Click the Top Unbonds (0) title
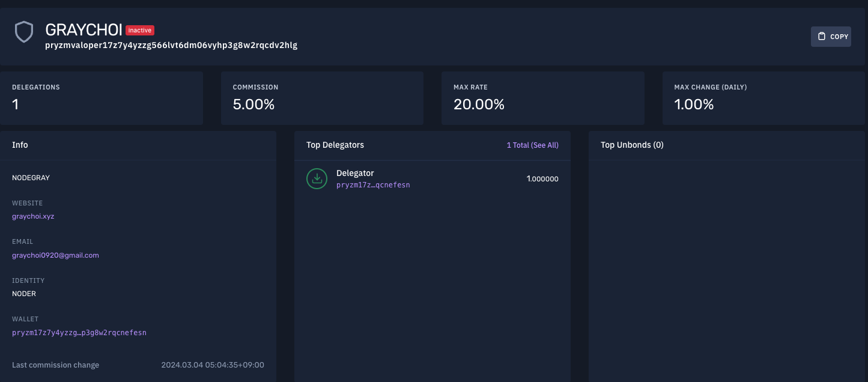868x382 pixels. (x=632, y=145)
